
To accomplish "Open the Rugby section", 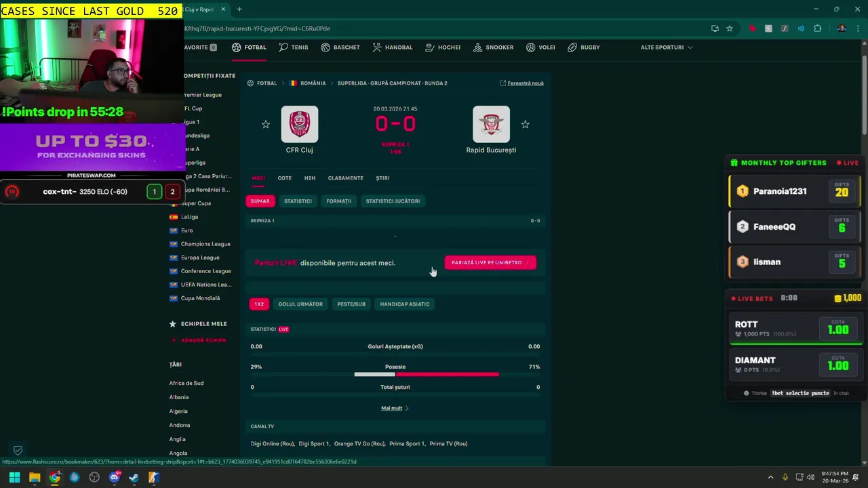I will [x=583, y=47].
